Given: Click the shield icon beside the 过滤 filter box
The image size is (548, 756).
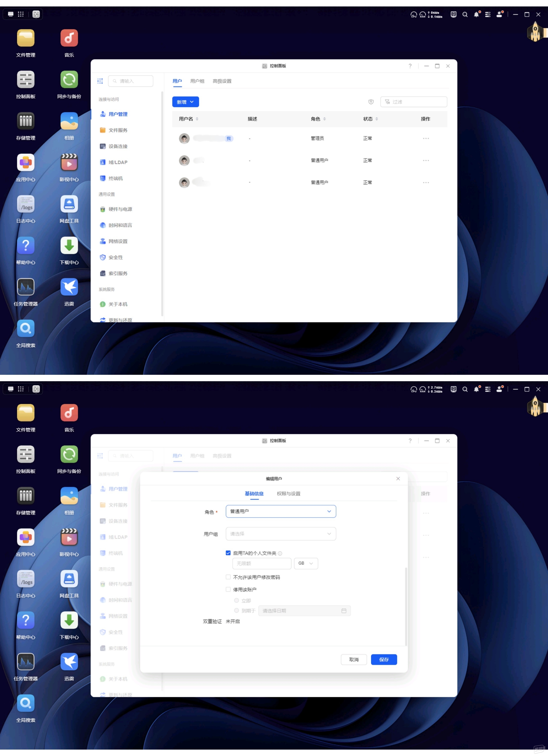Looking at the screenshot, I should 371,102.
